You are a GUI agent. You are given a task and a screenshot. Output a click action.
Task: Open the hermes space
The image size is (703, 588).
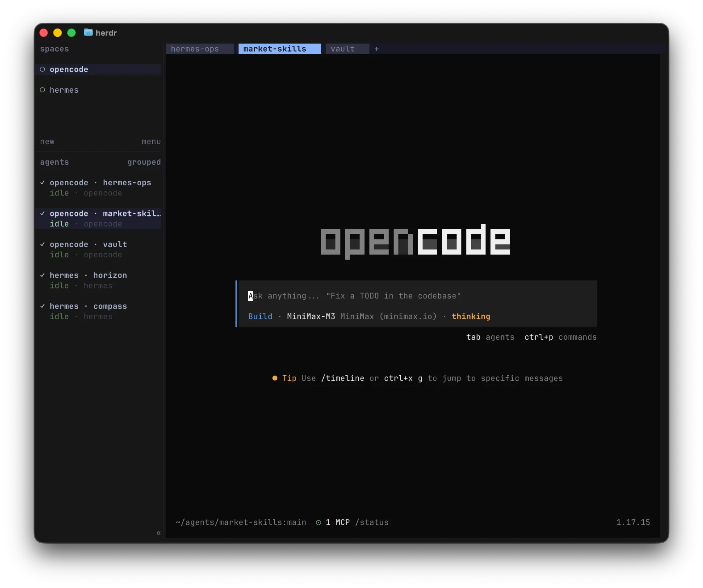98,90
